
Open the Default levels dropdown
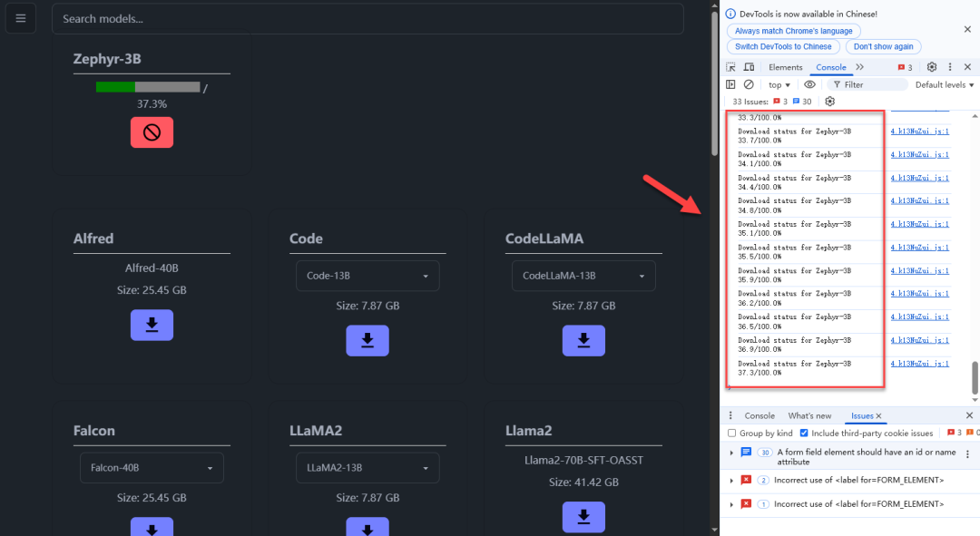[x=945, y=85]
